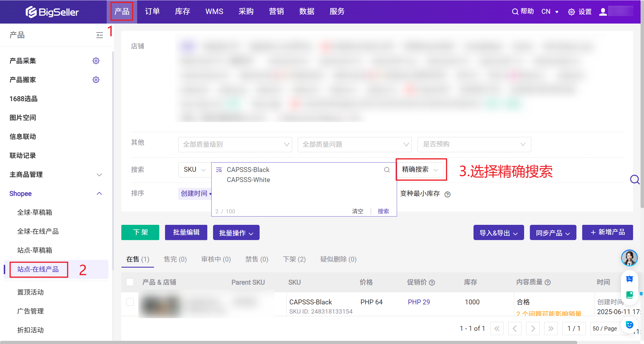Select all products header checkbox
The width and height of the screenshot is (644, 344).
tap(130, 282)
